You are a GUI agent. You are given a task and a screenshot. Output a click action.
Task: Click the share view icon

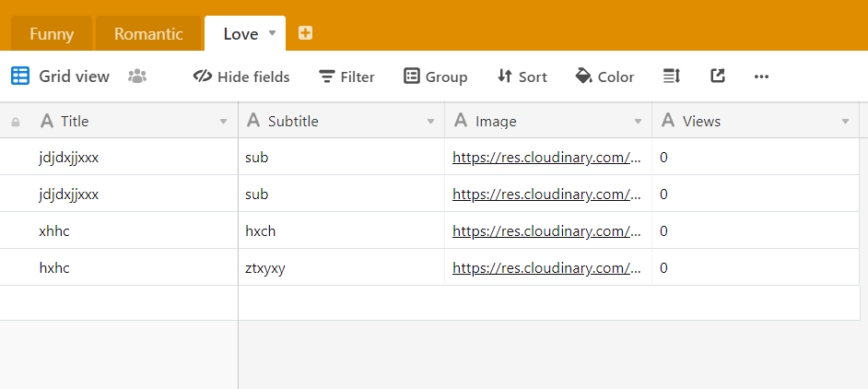click(x=718, y=77)
